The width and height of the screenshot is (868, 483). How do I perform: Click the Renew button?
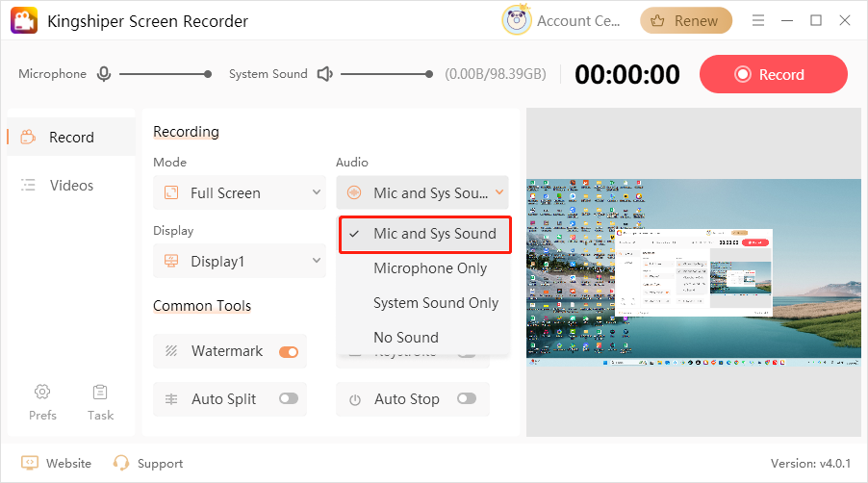click(686, 20)
